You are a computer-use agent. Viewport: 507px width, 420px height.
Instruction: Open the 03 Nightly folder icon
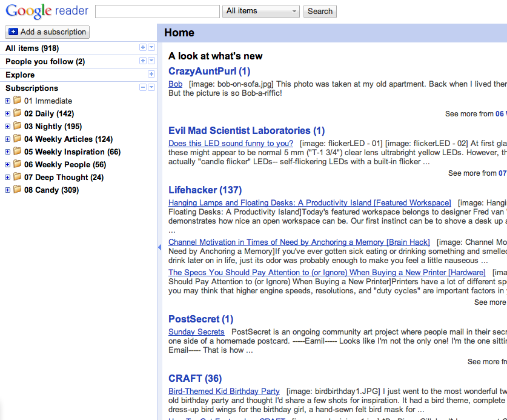18,125
